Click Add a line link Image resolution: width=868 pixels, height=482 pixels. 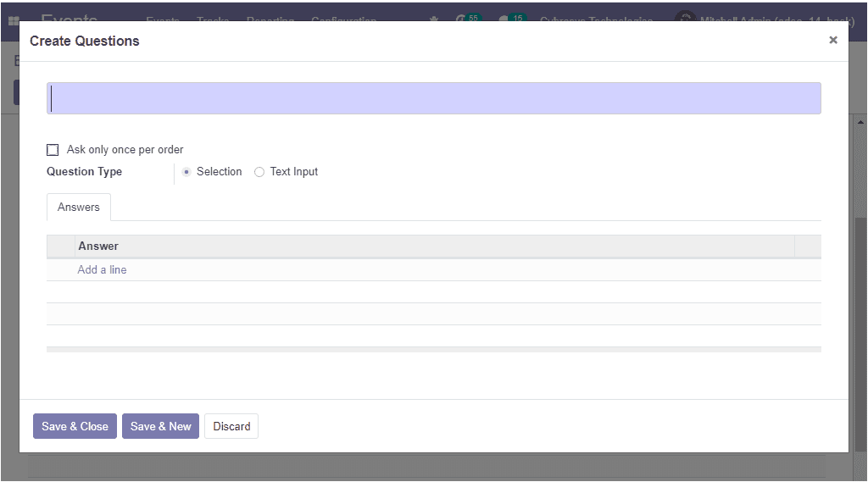pos(102,269)
